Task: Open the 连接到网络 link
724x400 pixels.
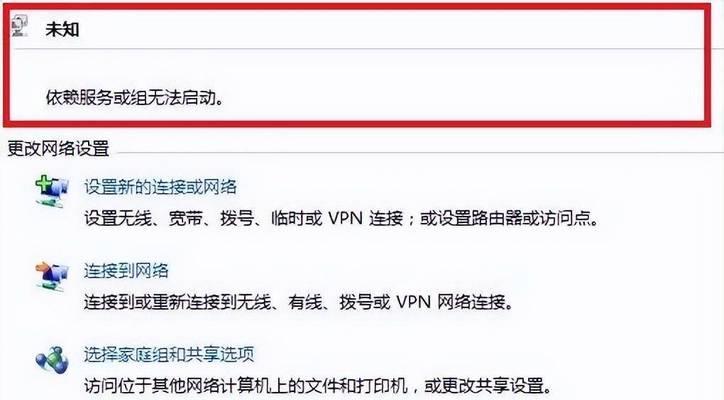Action: [x=126, y=271]
